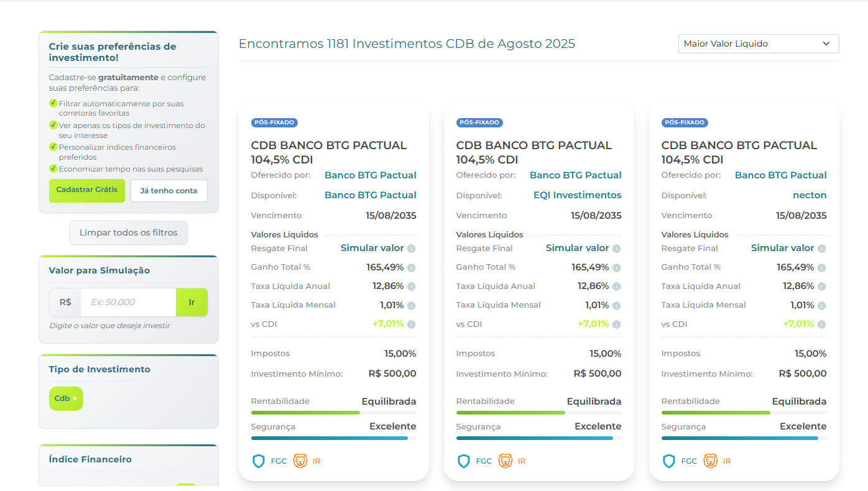
Task: Click 'PÓS-FIXADO' badge in EQI Investimentos card
Action: 479,122
